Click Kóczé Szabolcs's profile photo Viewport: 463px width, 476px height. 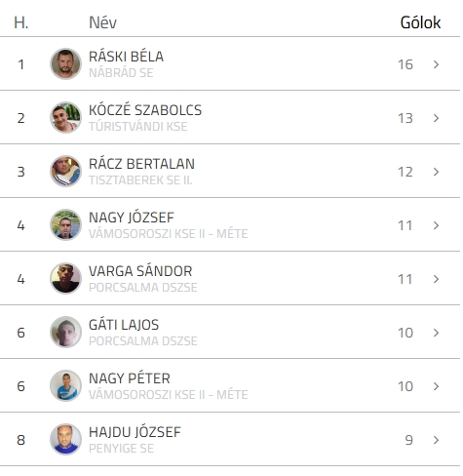point(65,117)
